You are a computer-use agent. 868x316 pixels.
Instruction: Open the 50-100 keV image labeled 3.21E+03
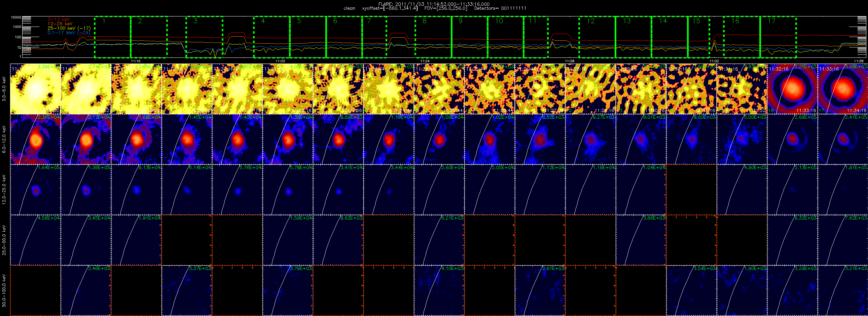point(843,290)
